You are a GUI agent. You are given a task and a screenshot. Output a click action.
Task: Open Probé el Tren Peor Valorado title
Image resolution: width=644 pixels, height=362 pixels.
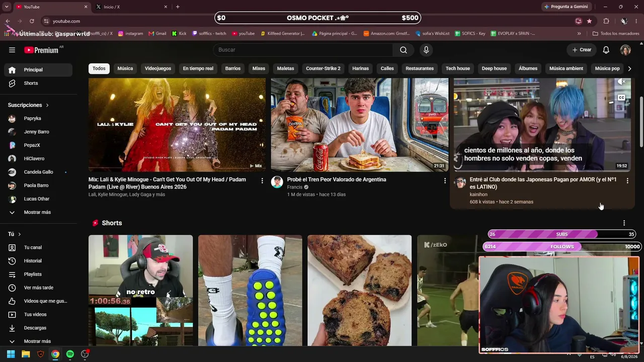[x=337, y=179]
